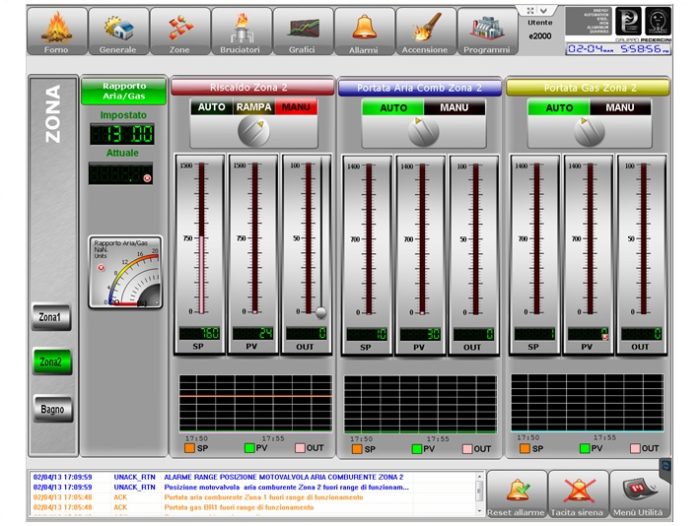The image size is (700, 526).
Task: Click the Riscaldo Zona 2 OUT slider
Action: tap(320, 313)
